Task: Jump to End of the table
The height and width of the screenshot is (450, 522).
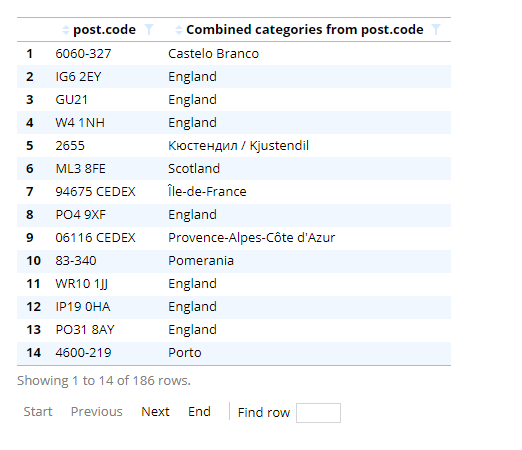Action: [x=199, y=412]
